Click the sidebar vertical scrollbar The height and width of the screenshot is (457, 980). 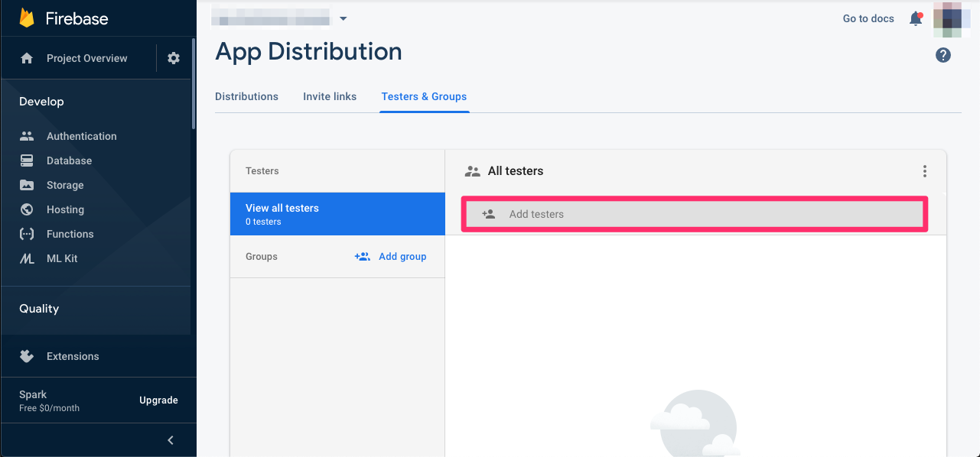[x=194, y=84]
